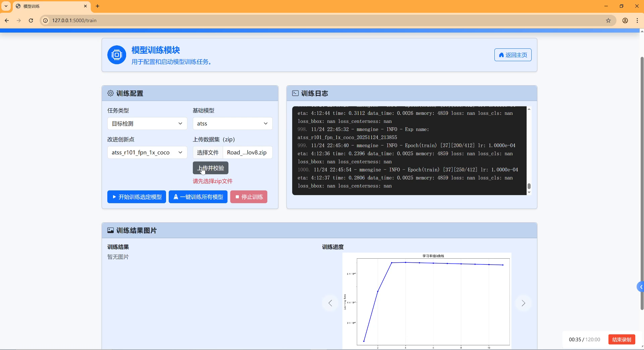Click the log scrollbar down arrow
The width and height of the screenshot is (644, 350).
pyautogui.click(x=529, y=192)
